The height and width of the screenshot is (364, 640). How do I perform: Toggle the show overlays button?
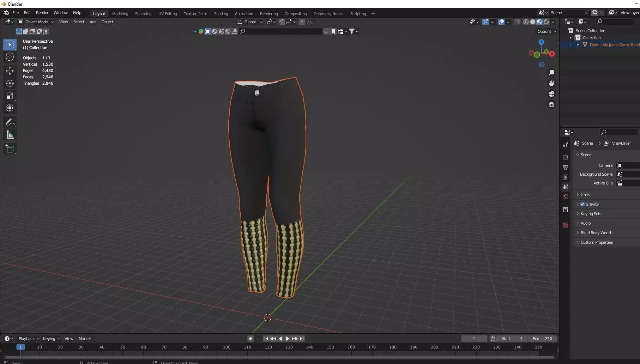(501, 22)
